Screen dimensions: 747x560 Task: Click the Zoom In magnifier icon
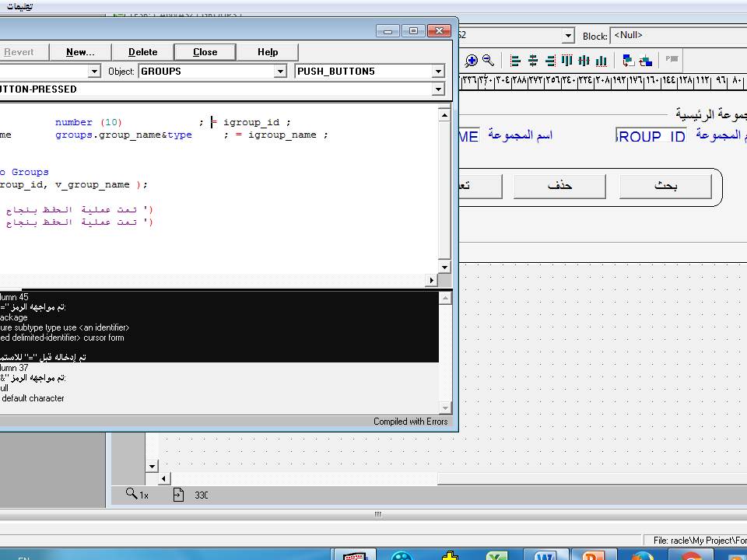[x=472, y=61]
